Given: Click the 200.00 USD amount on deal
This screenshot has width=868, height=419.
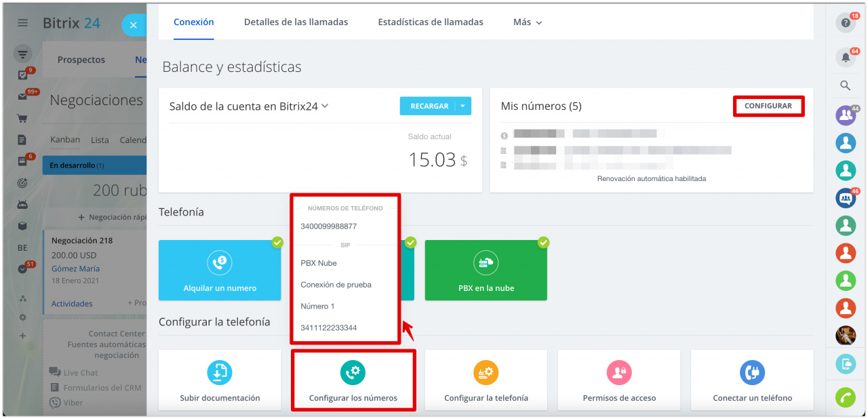Looking at the screenshot, I should 74,256.
